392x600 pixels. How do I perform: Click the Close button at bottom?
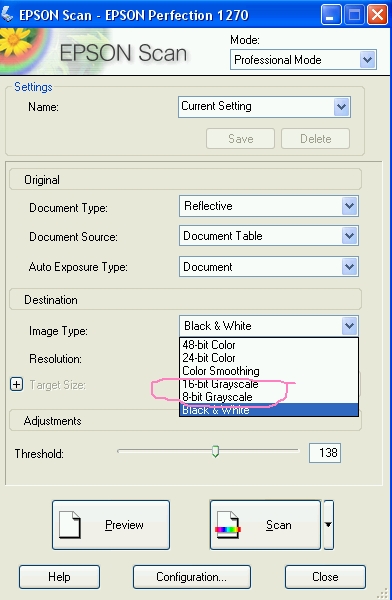(325, 577)
